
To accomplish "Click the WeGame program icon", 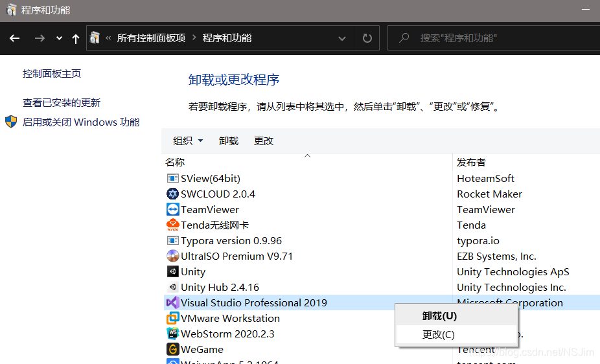I will (172, 349).
